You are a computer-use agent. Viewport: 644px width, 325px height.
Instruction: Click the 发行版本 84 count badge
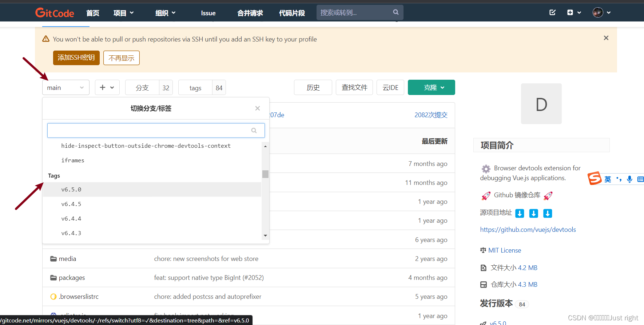point(522,304)
